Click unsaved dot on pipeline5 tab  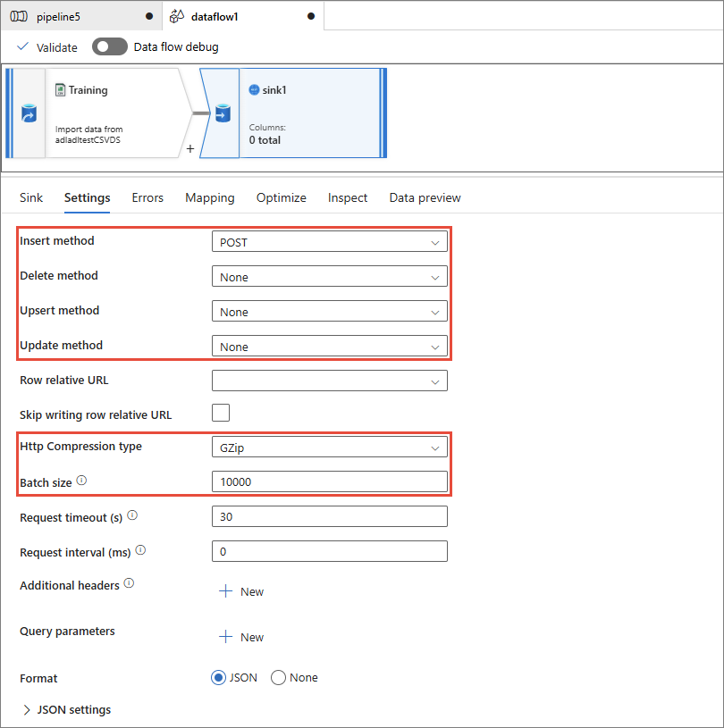click(149, 16)
